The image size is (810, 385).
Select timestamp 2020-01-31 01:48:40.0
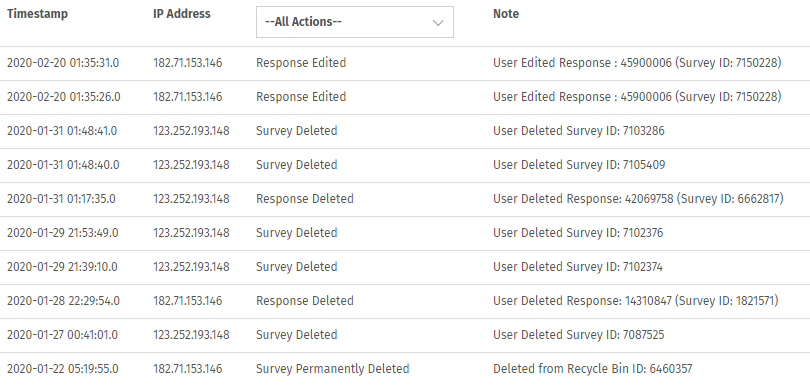click(x=63, y=165)
